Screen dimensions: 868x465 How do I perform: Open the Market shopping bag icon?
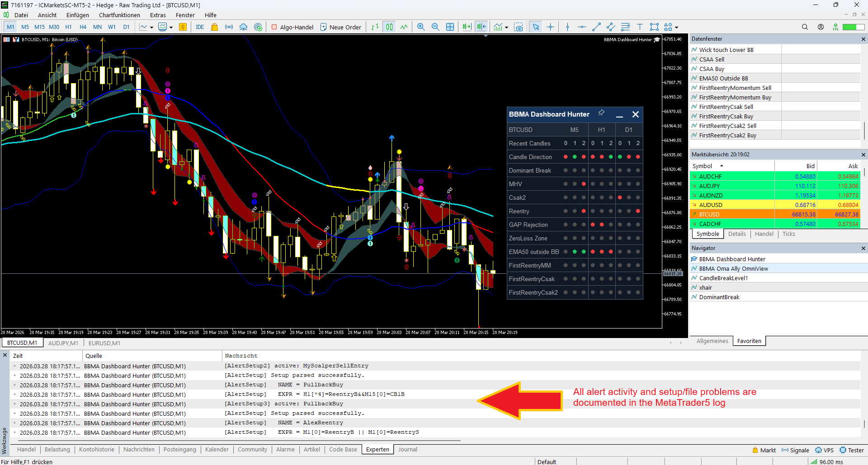[215, 27]
